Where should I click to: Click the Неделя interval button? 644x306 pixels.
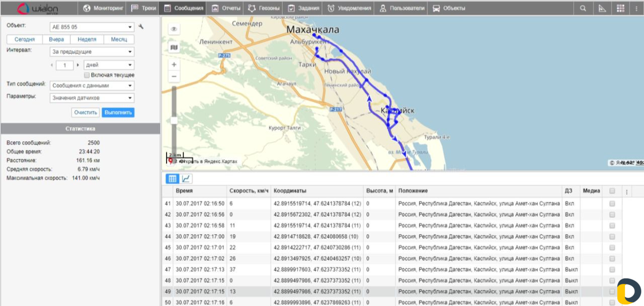(x=87, y=39)
